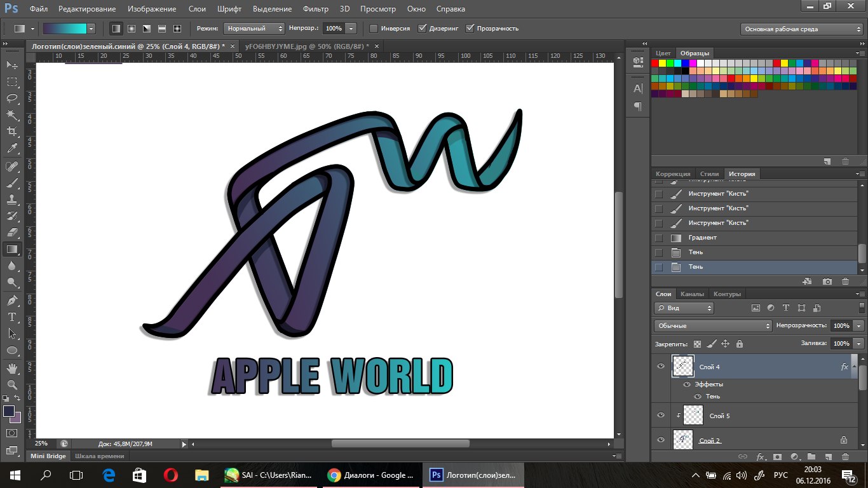Select the Brush tool in toolbar

coord(12,183)
